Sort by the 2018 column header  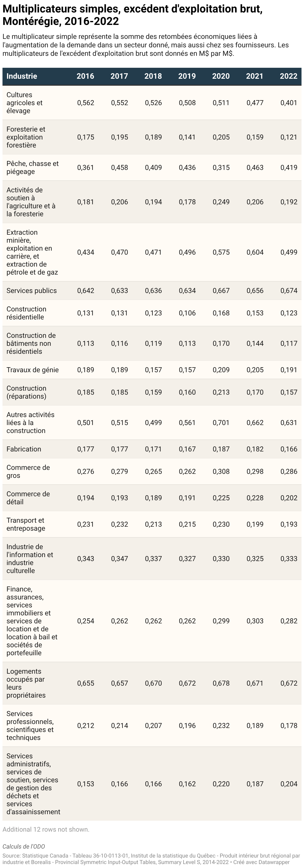tap(153, 76)
